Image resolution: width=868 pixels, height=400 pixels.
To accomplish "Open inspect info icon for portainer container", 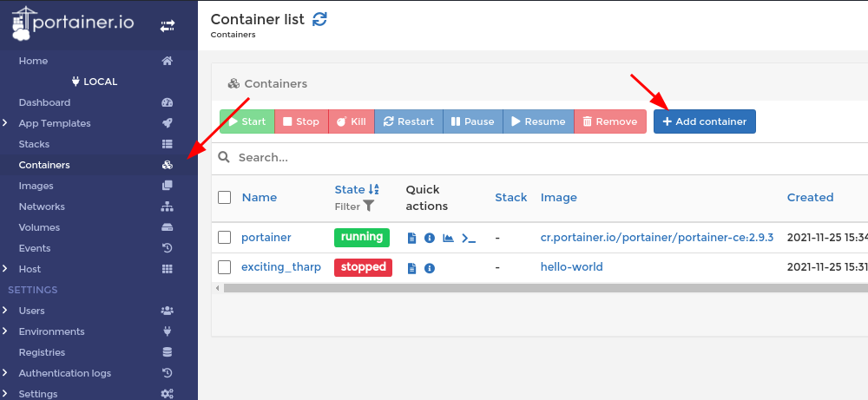I will [x=430, y=238].
